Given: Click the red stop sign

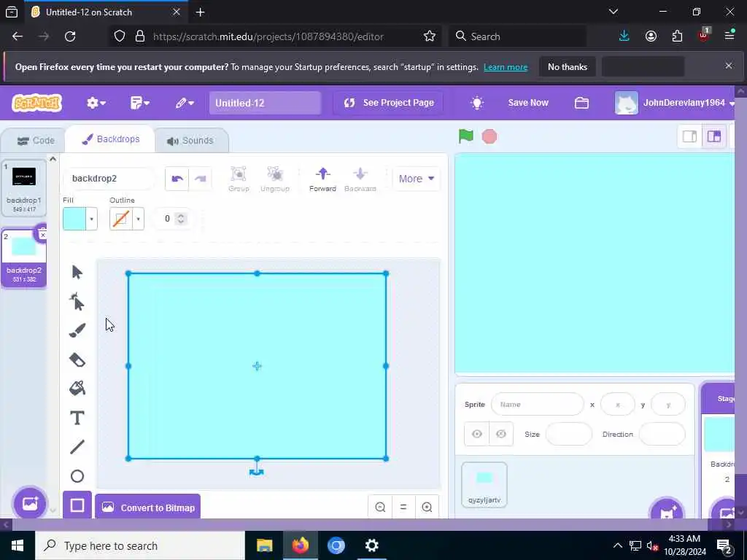Looking at the screenshot, I should tap(489, 136).
